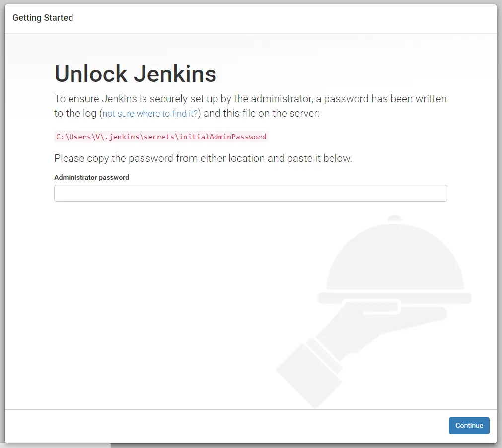Click the 'Getting Started' header title
The height and width of the screenshot is (448, 502).
(x=43, y=18)
